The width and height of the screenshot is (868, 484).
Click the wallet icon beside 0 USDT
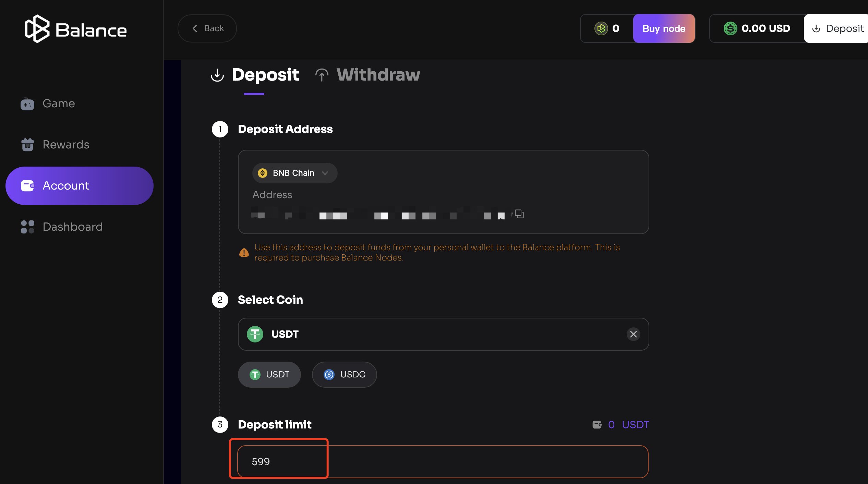pyautogui.click(x=597, y=425)
